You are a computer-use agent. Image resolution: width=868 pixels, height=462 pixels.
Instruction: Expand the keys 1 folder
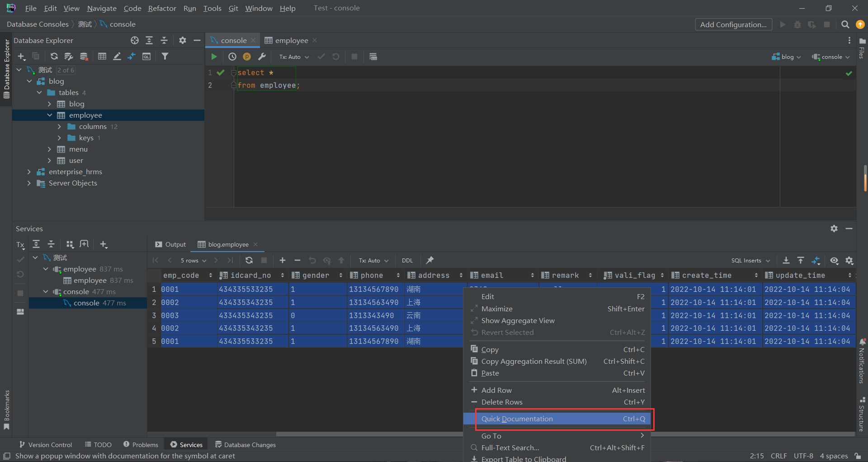[59, 138]
